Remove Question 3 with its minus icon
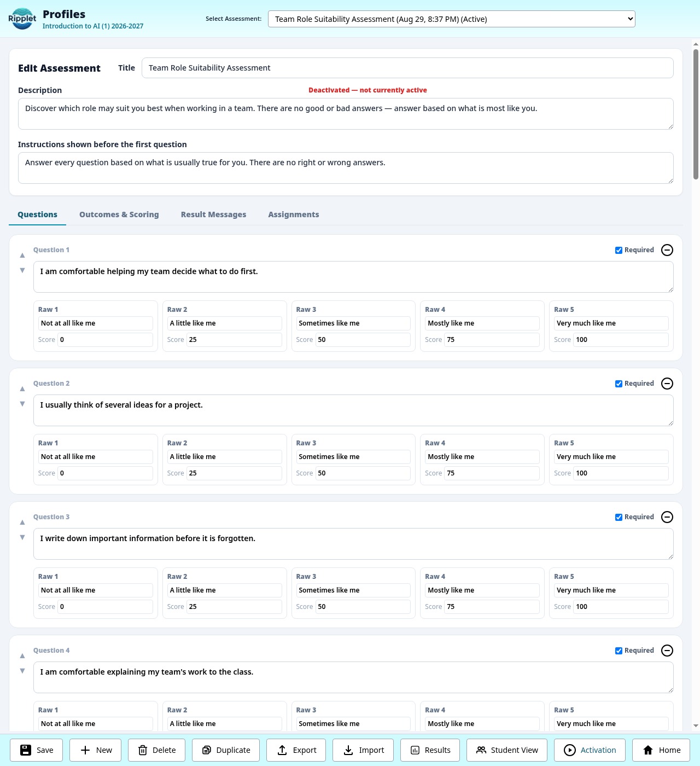 coord(667,517)
